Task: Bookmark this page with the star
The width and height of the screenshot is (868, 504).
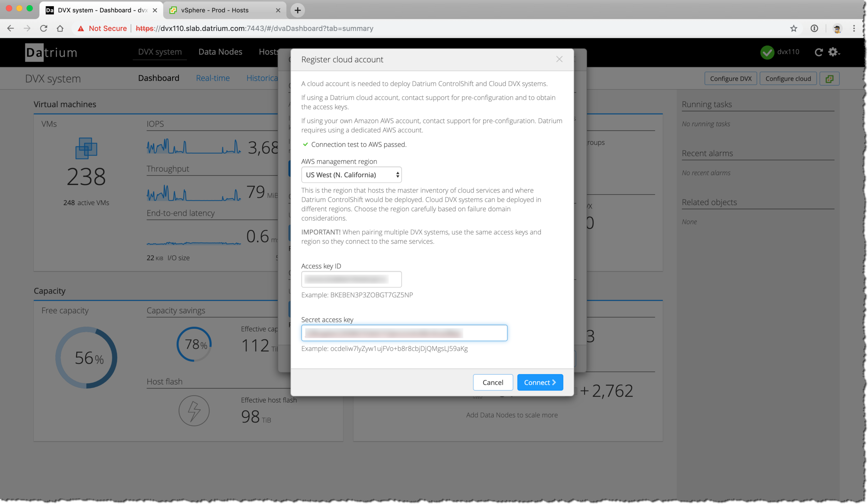Action: [x=794, y=28]
